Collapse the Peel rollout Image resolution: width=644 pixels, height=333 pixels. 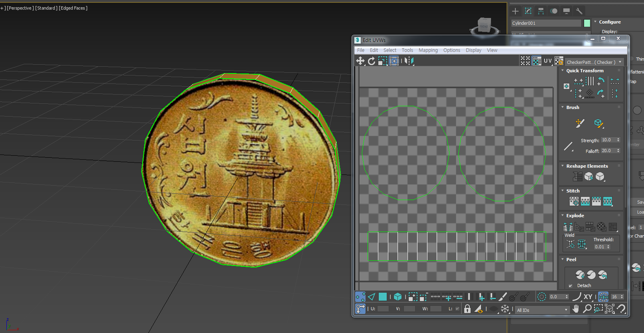[563, 260]
